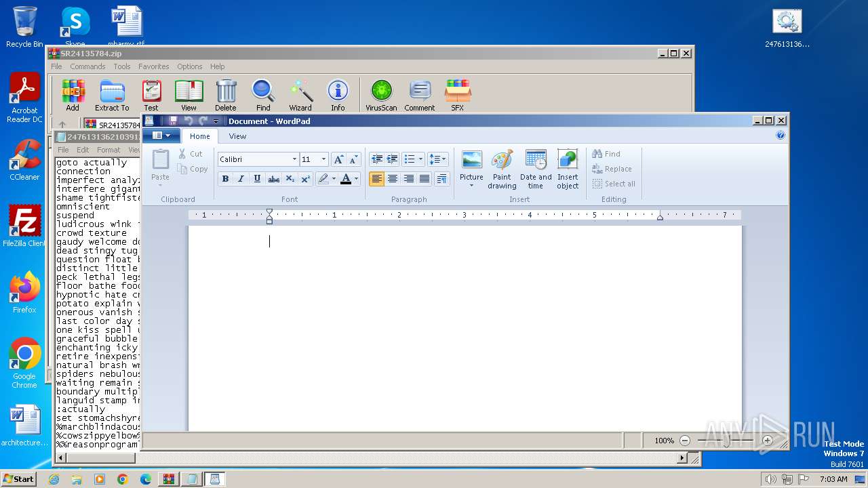Apply font text color
Screen dimensions: 868x488
coord(346,179)
